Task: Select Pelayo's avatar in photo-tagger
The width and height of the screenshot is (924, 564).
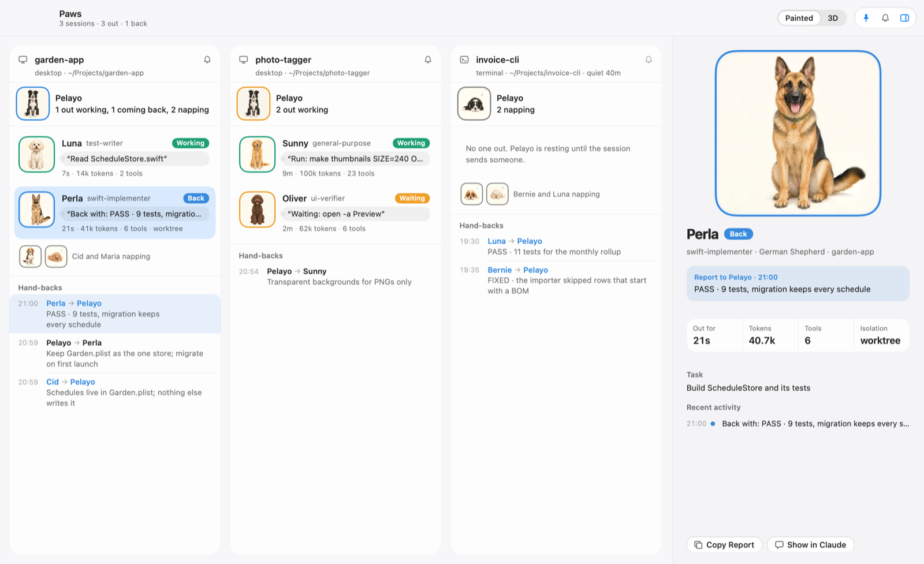Action: click(254, 103)
